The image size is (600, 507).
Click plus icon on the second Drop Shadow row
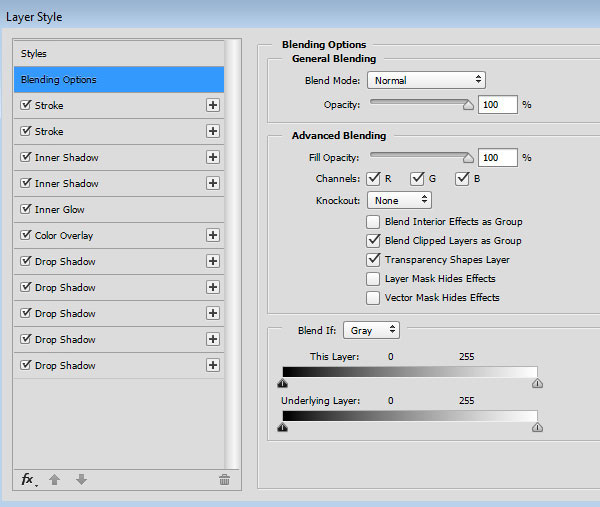(x=213, y=287)
